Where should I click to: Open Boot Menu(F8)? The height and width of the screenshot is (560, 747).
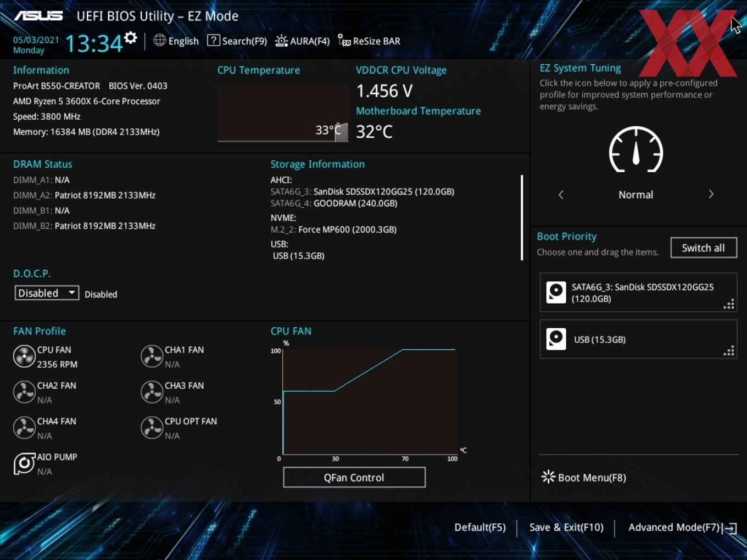click(x=584, y=477)
